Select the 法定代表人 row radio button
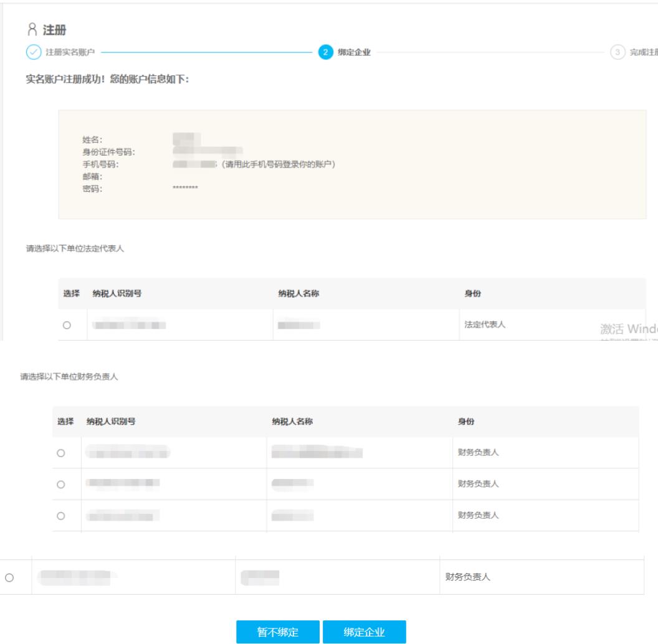Viewport: 658px width, 644px height. tap(67, 325)
